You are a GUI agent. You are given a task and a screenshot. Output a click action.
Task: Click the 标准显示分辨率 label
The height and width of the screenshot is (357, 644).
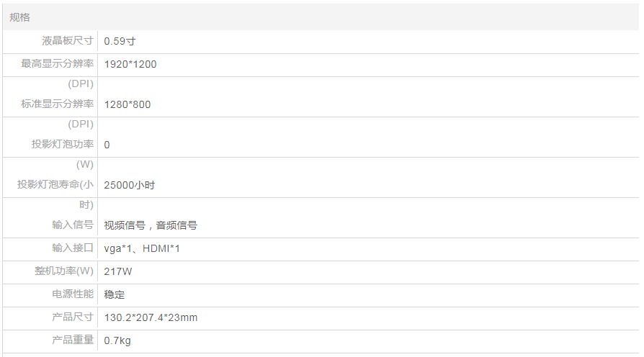pos(58,104)
